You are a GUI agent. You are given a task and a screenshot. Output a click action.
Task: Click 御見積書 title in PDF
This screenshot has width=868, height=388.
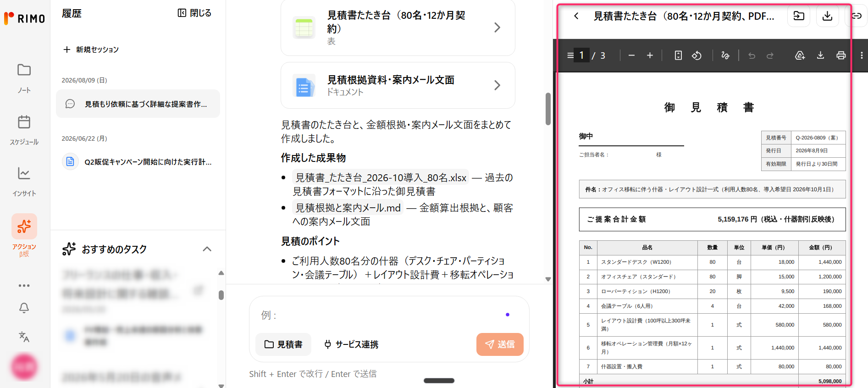[709, 107]
